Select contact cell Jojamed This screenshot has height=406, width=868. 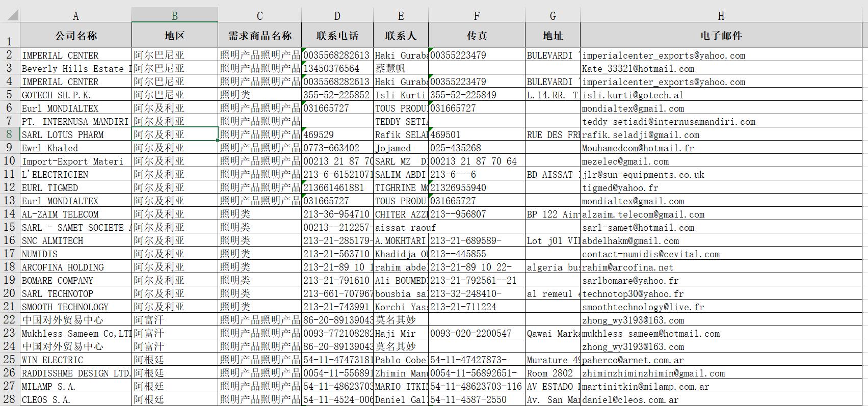pyautogui.click(x=401, y=148)
